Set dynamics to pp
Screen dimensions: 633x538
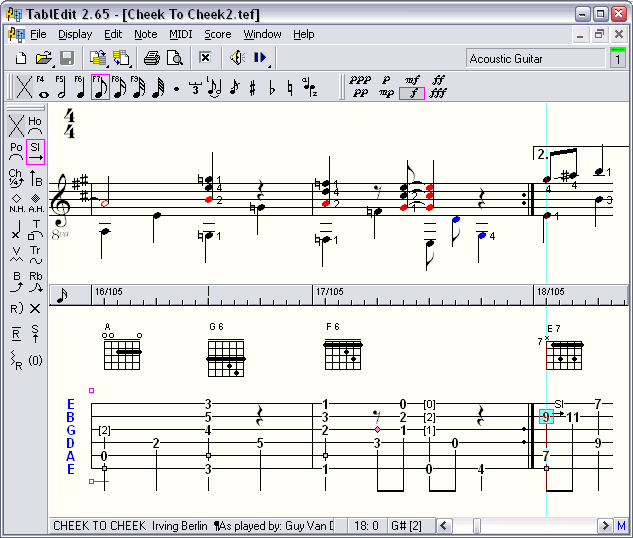point(360,93)
